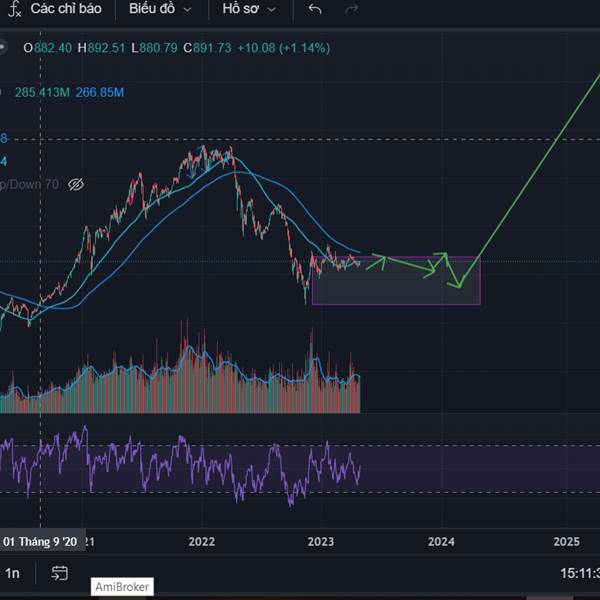The width and height of the screenshot is (600, 600).
Task: Click the high price value H892.51
Action: [101, 48]
